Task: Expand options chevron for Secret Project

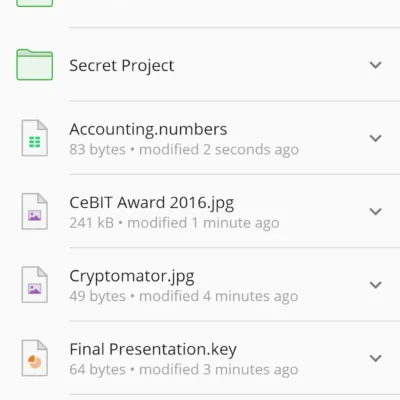Action: click(376, 65)
